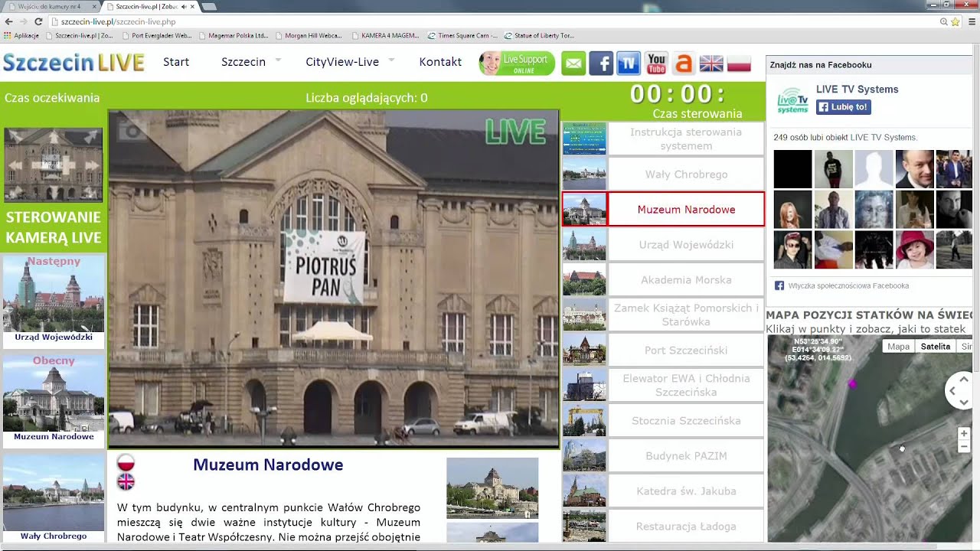
Task: Open the Times Square Cam bookmark
Action: coord(462,35)
